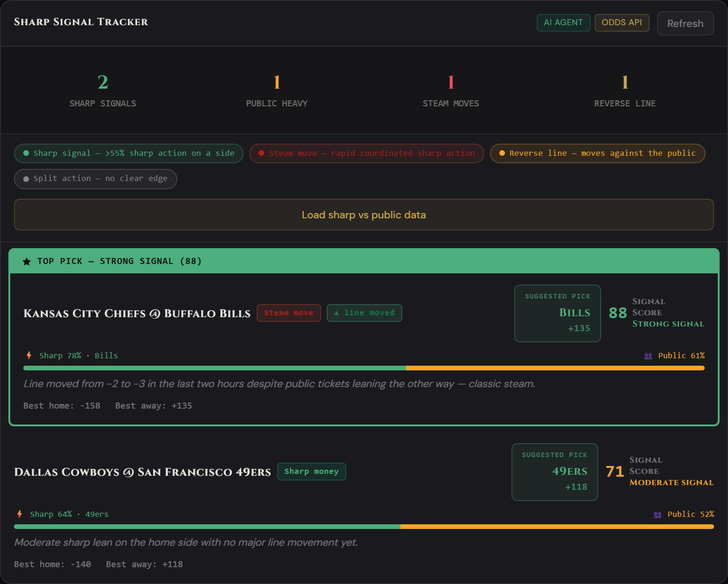Click the signal score 71
728x584 pixels.
coord(615,472)
